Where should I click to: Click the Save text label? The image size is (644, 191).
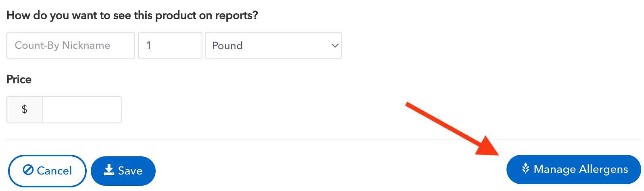130,171
